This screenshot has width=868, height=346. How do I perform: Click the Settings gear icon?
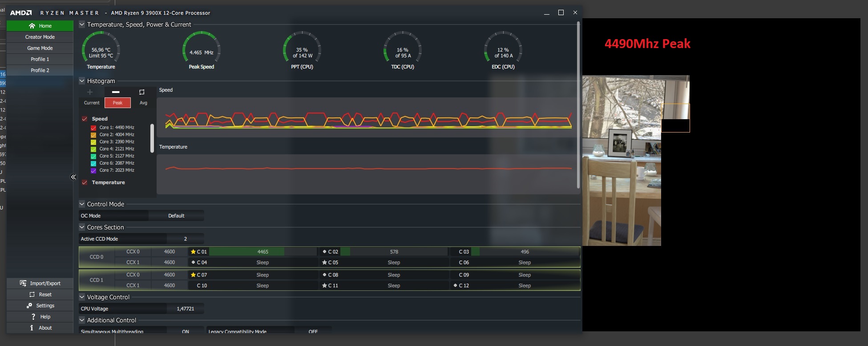[29, 306]
